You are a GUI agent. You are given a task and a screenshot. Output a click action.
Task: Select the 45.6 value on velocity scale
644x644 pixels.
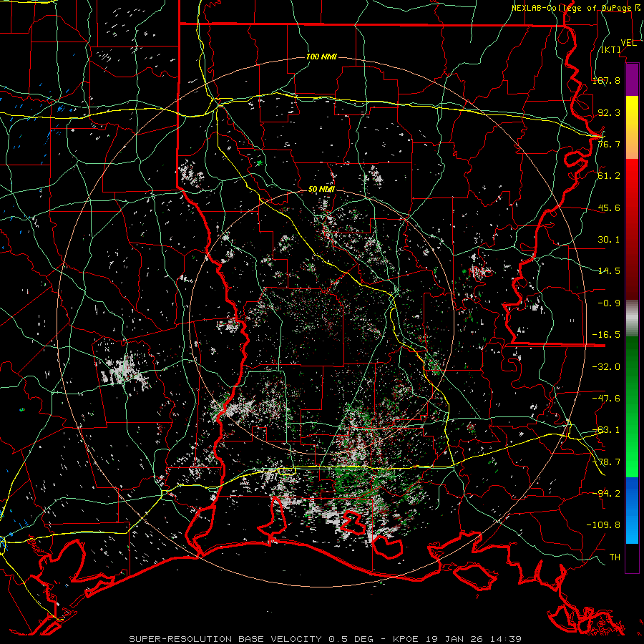click(x=609, y=208)
